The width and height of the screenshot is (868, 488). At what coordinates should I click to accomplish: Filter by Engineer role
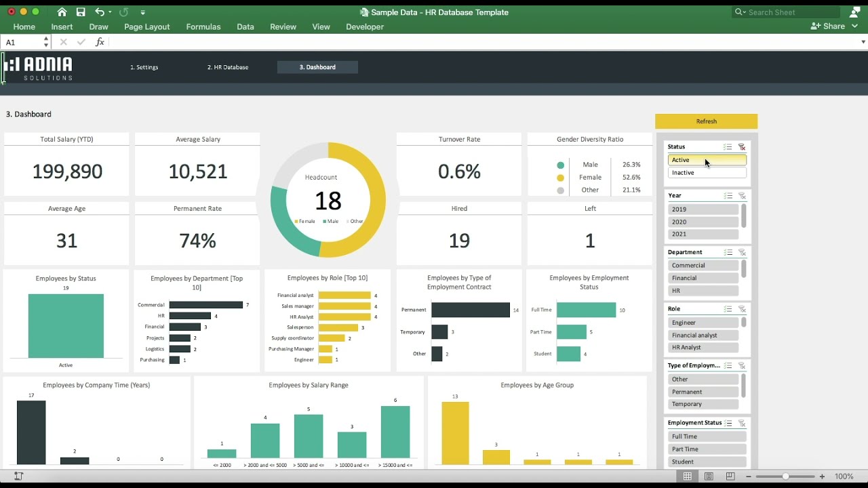point(703,323)
